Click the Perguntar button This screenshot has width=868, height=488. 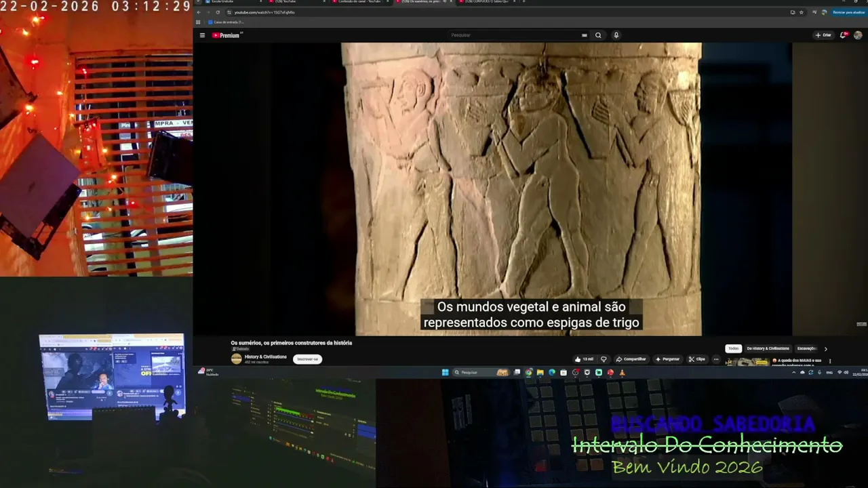pyautogui.click(x=667, y=359)
